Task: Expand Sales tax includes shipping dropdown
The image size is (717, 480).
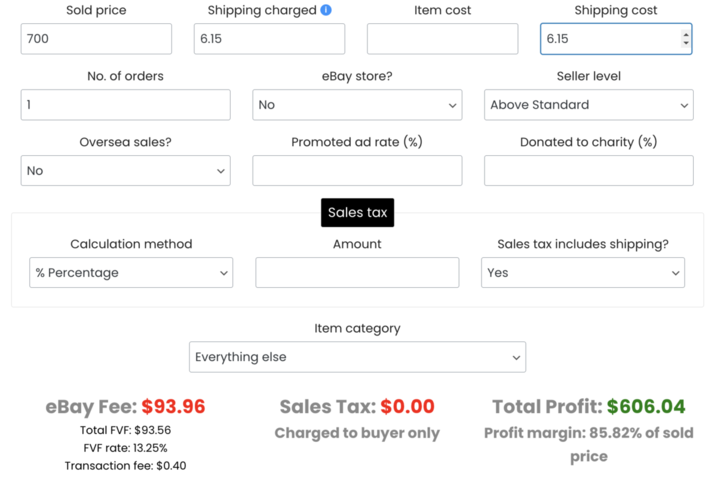Action: 582,273
